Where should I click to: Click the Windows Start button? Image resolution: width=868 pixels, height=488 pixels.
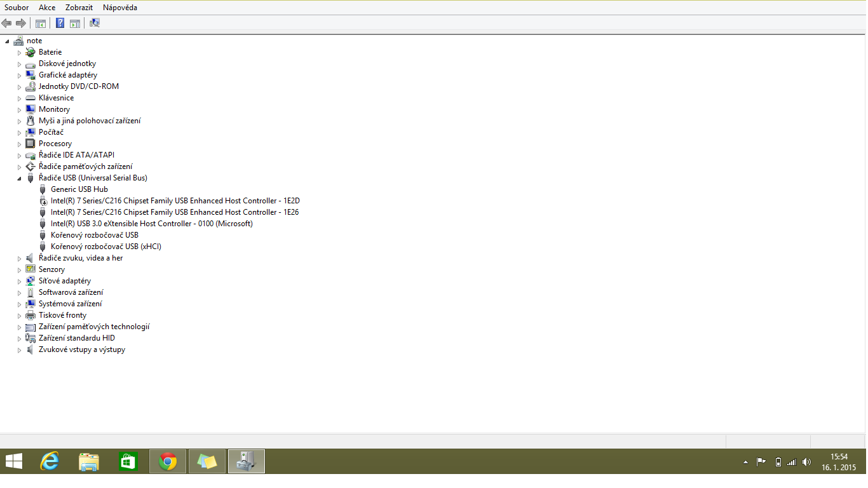coord(14,461)
